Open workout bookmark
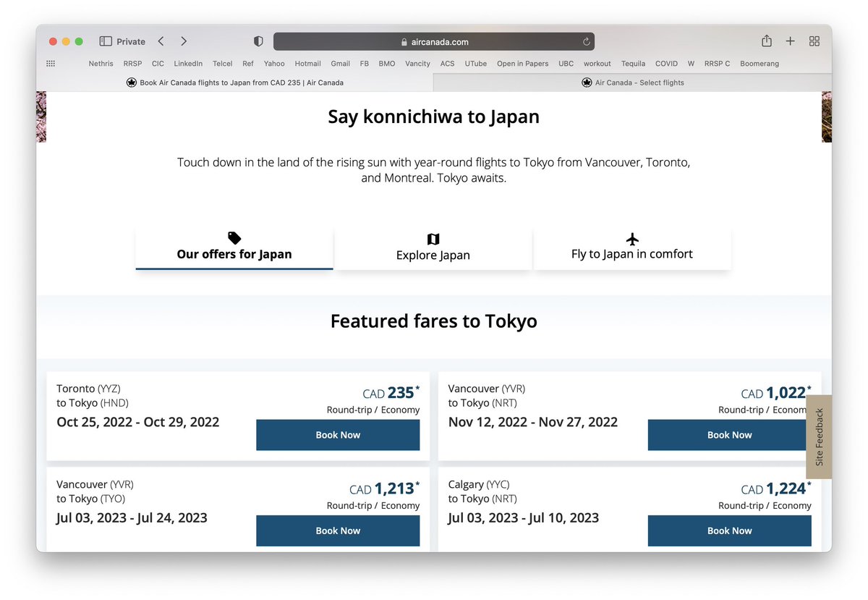Viewport: 868px width, 600px height. click(x=597, y=64)
